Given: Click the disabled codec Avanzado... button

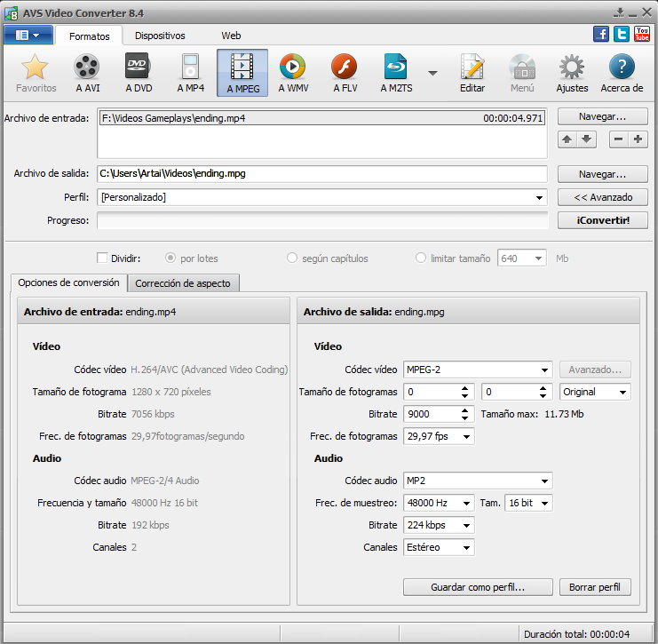Looking at the screenshot, I should [595, 370].
